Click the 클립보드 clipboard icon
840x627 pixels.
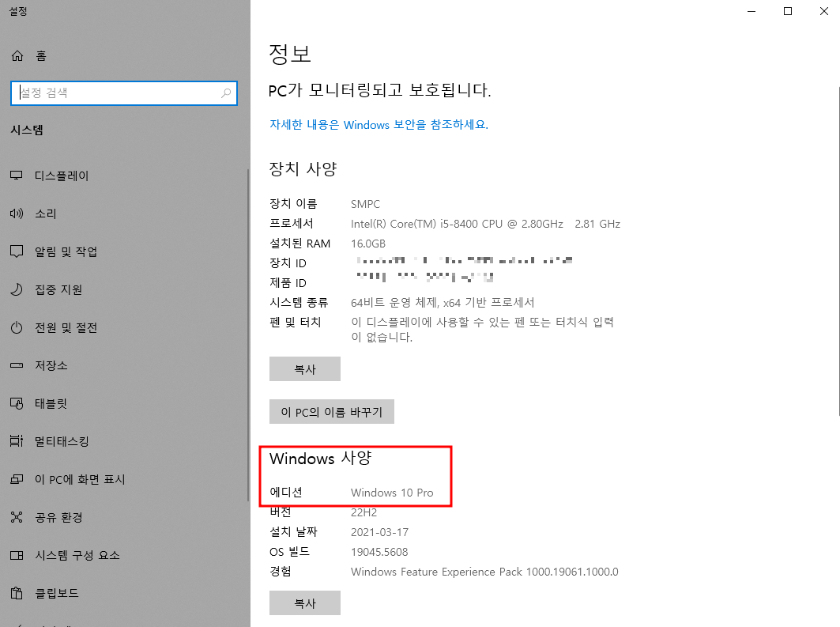point(17,593)
